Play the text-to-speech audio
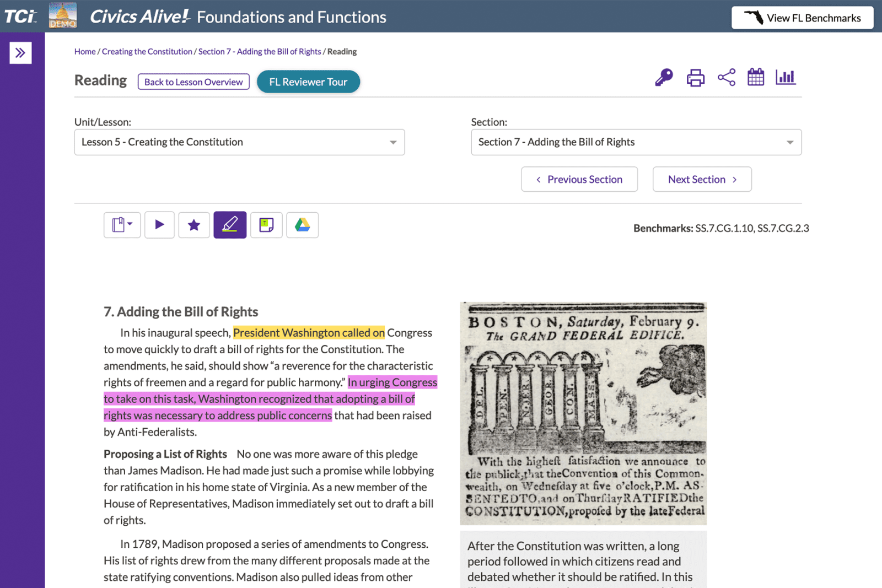Screen dimensions: 882x588 159,225
